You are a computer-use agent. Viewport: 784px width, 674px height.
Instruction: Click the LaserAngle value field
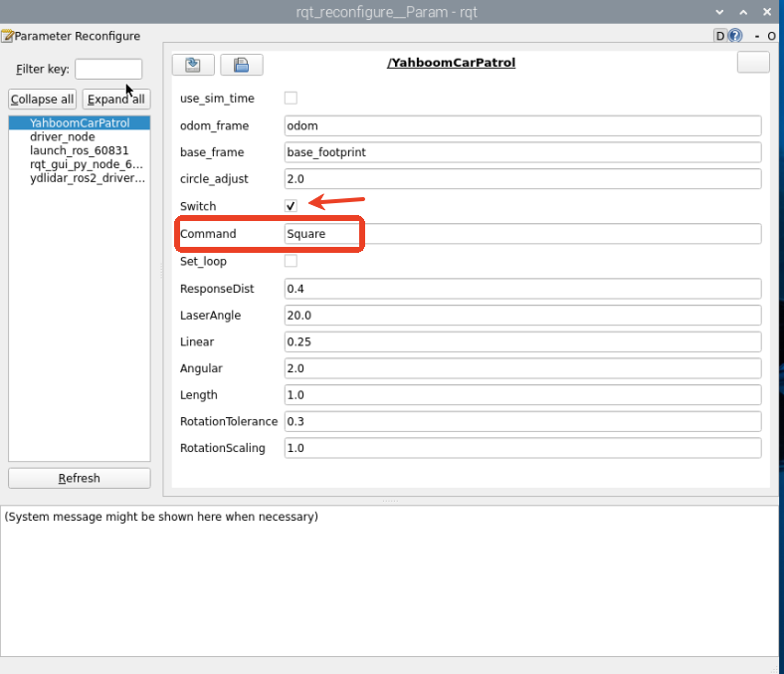[x=522, y=316]
